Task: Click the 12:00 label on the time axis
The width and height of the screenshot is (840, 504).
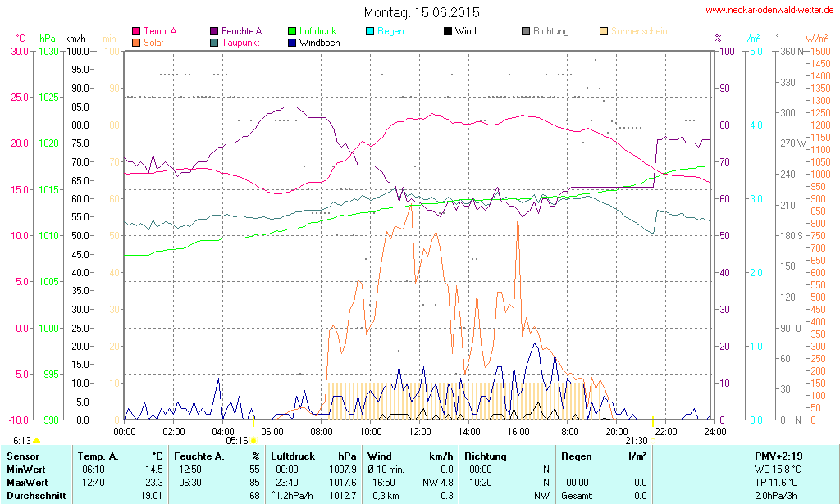Action: pyautogui.click(x=420, y=431)
